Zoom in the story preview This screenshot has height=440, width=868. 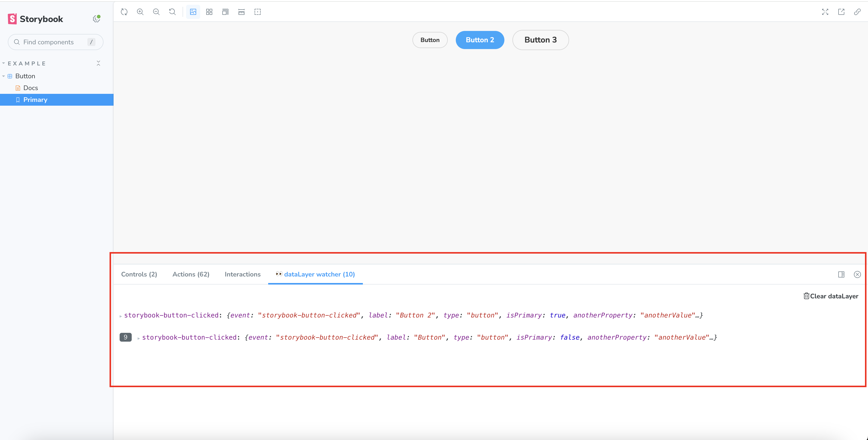140,12
